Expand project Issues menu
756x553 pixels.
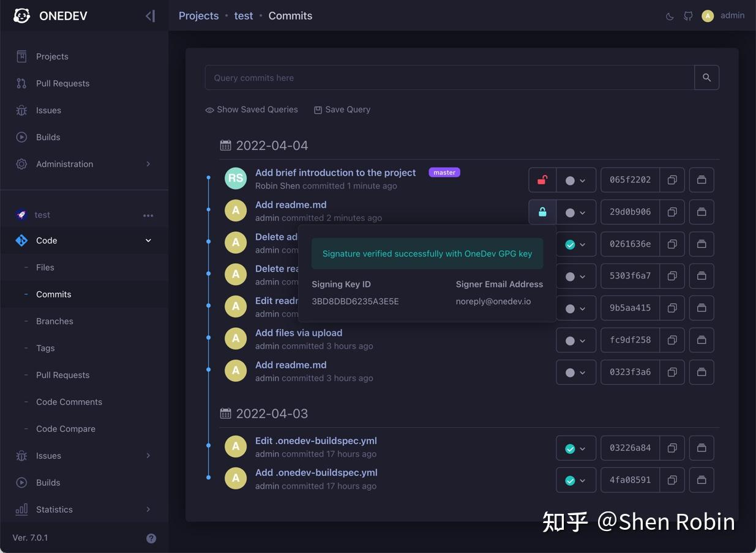84,456
